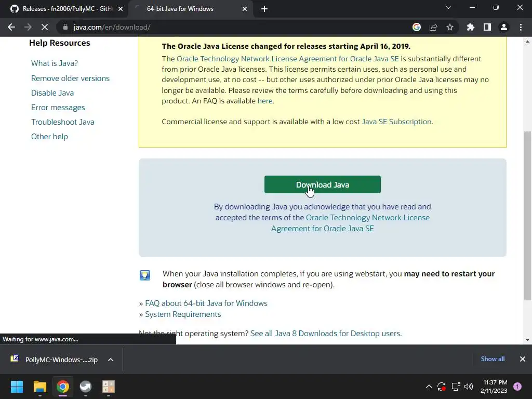Click the GitHub favicon on the first tab
532x399 pixels.
point(14,9)
